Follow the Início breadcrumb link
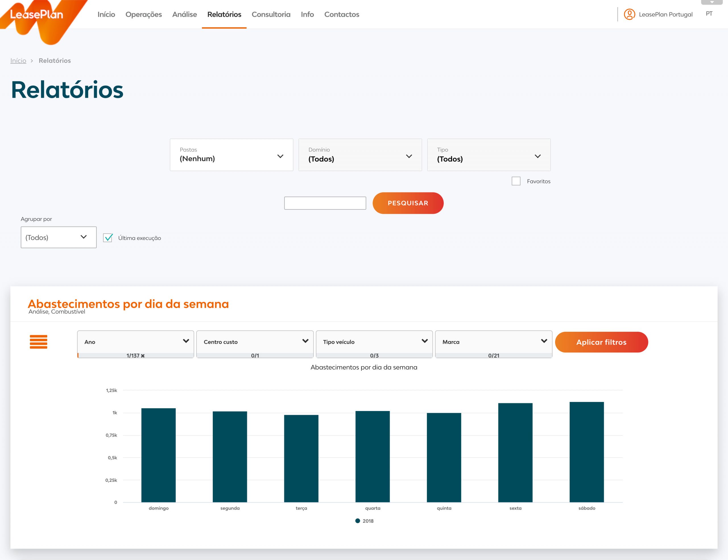Image resolution: width=728 pixels, height=560 pixels. click(18, 61)
